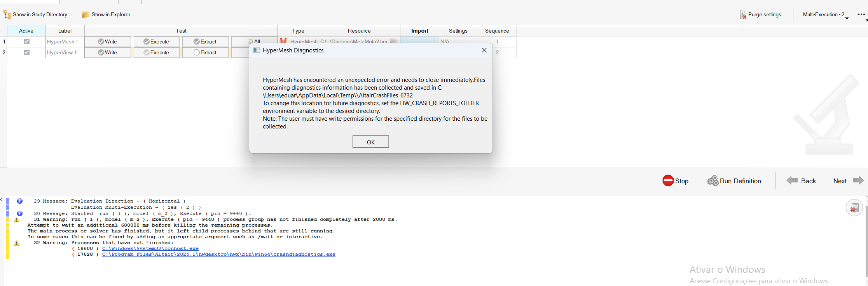Click Show in Study Directory icon
The image size is (868, 286).
[x=7, y=15]
